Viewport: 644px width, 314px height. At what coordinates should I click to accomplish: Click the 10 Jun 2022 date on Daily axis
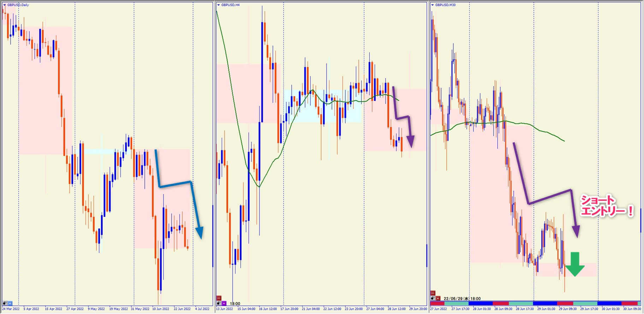[x=161, y=309]
